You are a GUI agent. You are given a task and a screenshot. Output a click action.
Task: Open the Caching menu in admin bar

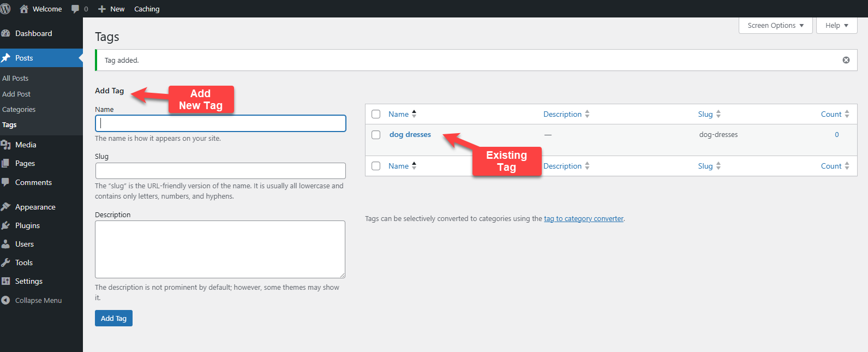tap(147, 9)
